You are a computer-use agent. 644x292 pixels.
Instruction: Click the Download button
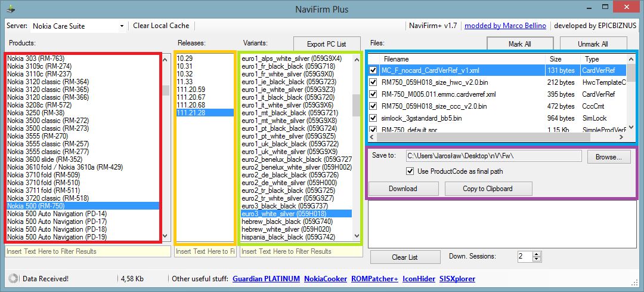pyautogui.click(x=403, y=189)
